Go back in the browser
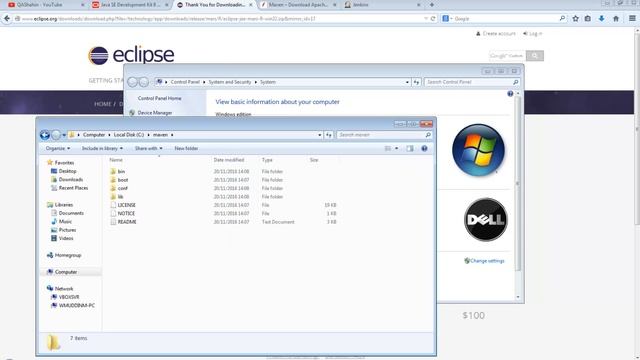Viewport: 640px width, 360px height. coord(7,18)
